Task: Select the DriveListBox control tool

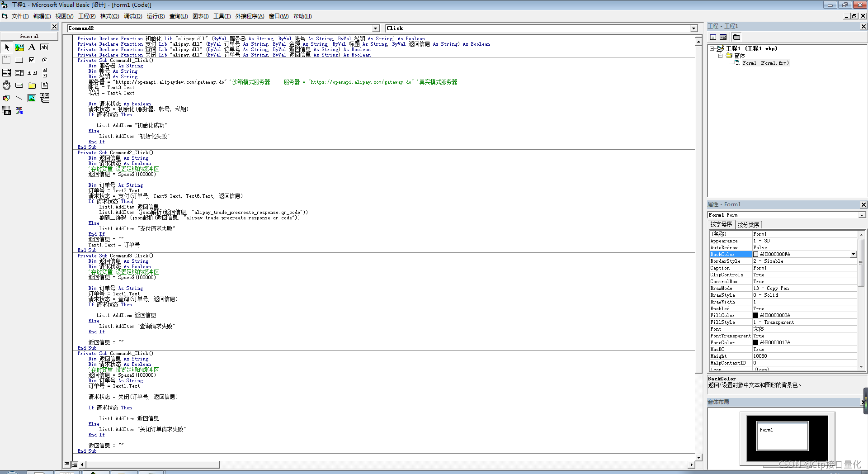Action: [x=19, y=85]
